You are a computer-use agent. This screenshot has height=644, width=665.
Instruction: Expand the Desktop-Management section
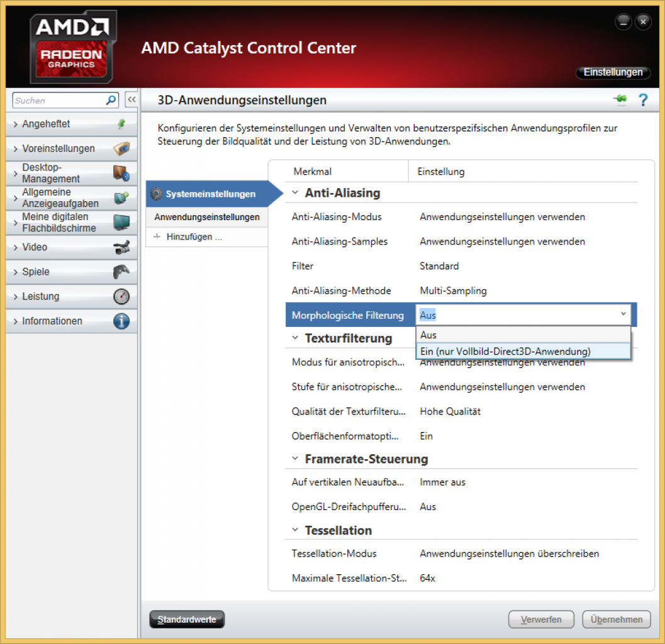click(x=16, y=174)
